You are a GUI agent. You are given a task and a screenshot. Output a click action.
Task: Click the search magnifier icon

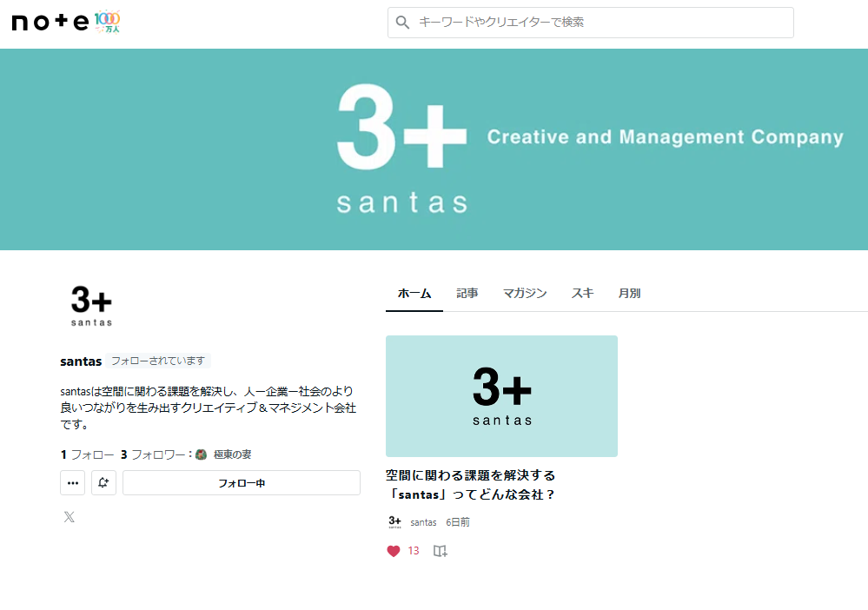point(402,22)
